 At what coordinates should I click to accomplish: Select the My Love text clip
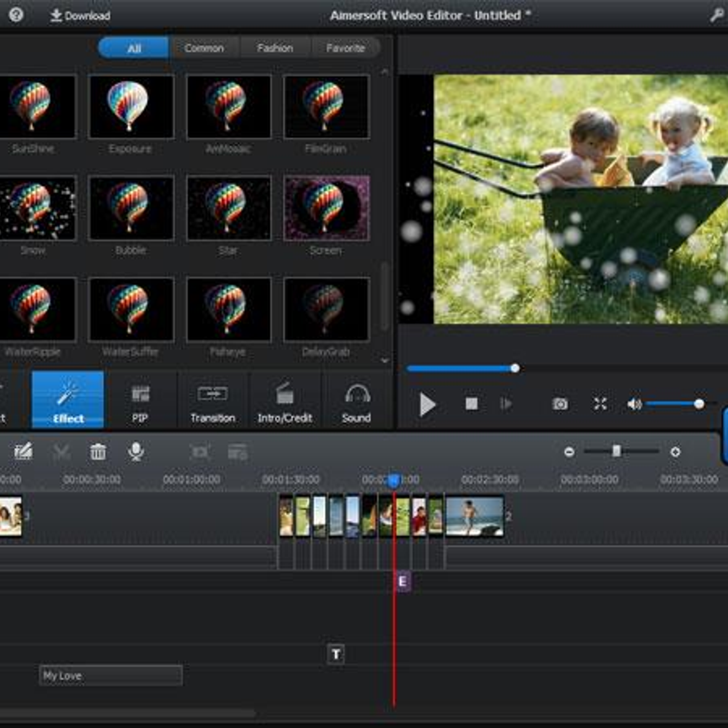(111, 676)
